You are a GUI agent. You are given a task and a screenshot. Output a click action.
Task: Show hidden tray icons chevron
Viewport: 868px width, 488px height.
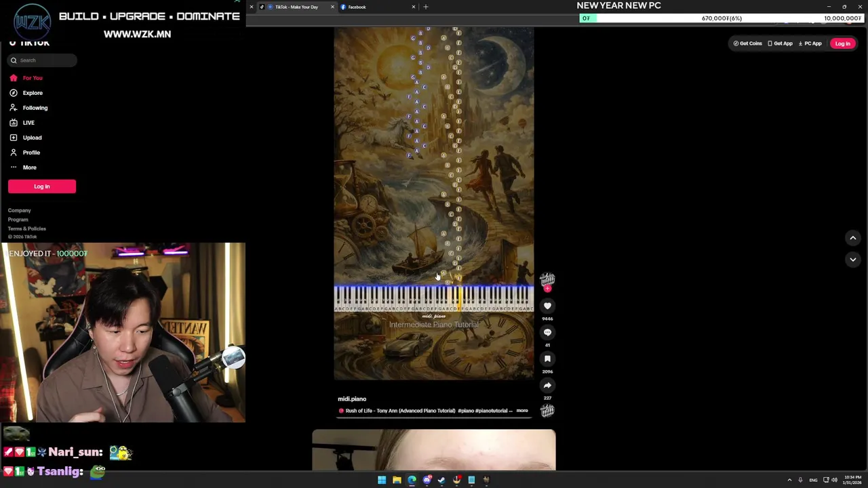coord(789,480)
